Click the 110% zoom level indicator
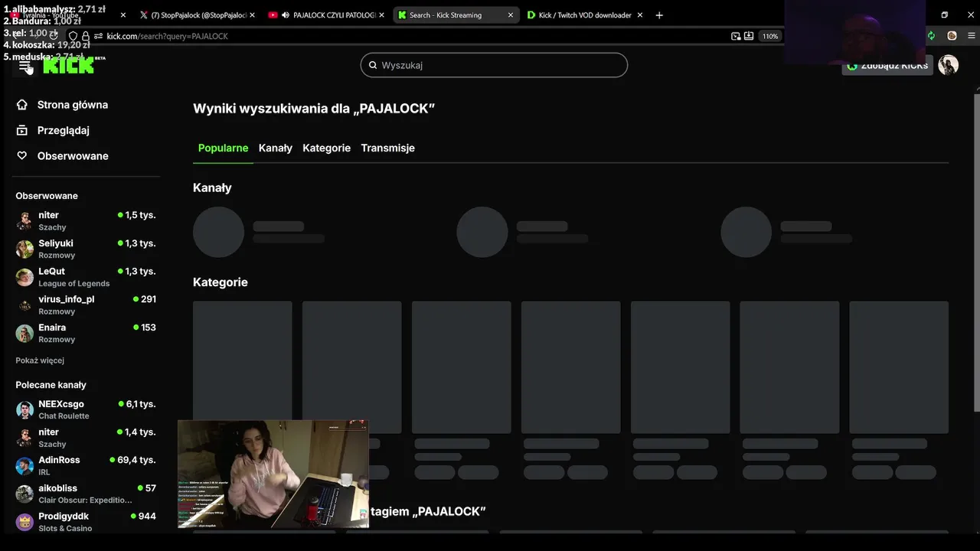The width and height of the screenshot is (980, 551). pos(770,36)
